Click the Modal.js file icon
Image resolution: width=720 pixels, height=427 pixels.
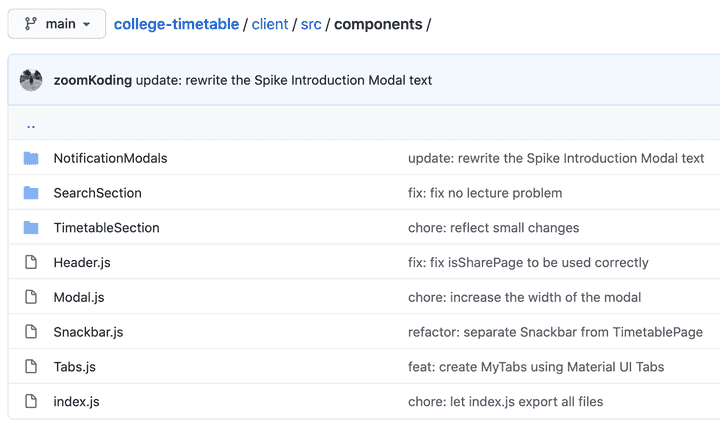pyautogui.click(x=31, y=297)
